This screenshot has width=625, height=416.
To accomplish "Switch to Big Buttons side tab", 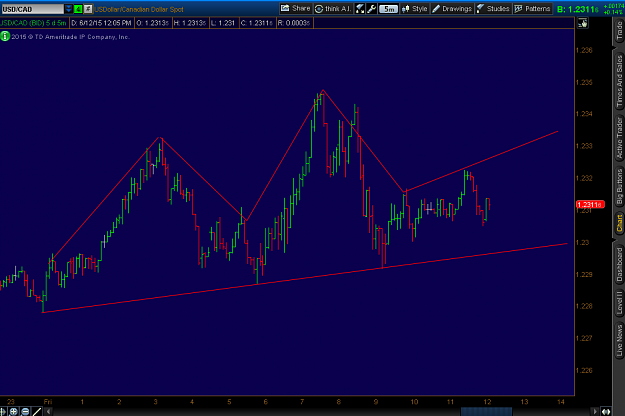I will coord(619,186).
